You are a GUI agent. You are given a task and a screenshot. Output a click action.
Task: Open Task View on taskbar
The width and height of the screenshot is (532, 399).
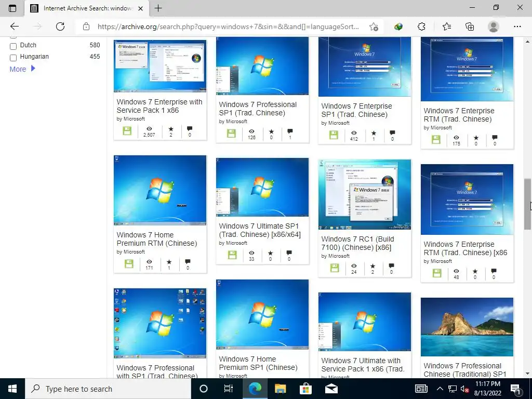click(229, 389)
